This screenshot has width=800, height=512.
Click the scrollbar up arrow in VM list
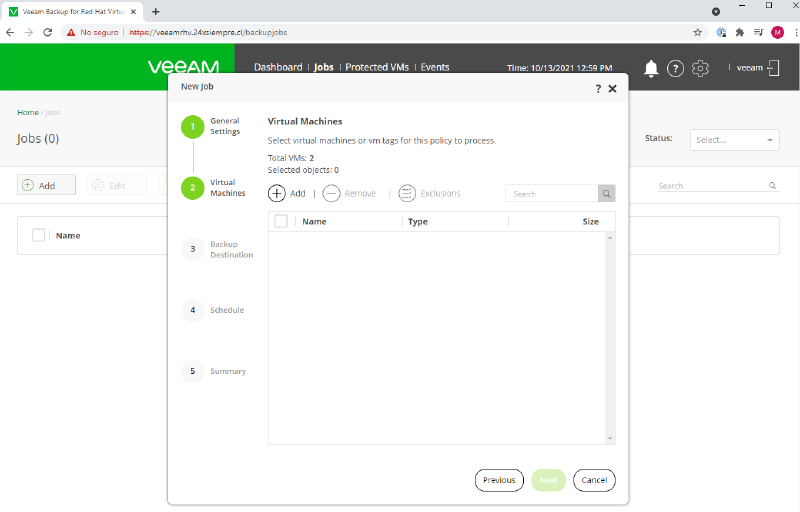pyautogui.click(x=610, y=238)
